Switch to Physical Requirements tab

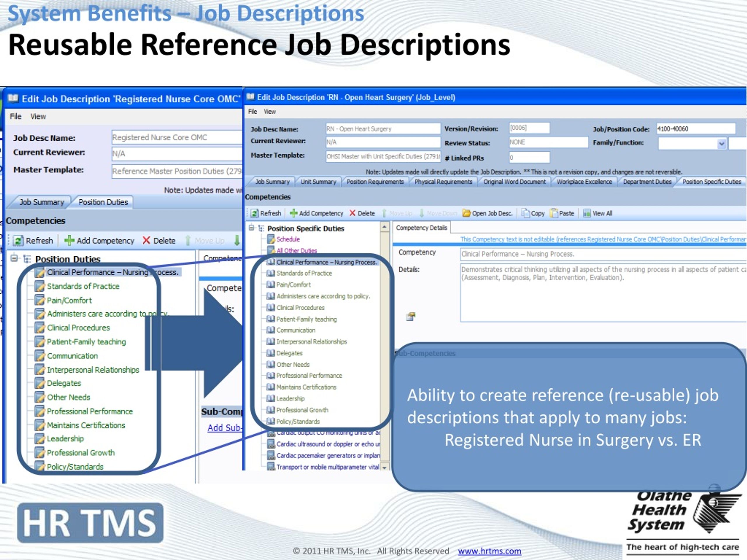tap(444, 182)
